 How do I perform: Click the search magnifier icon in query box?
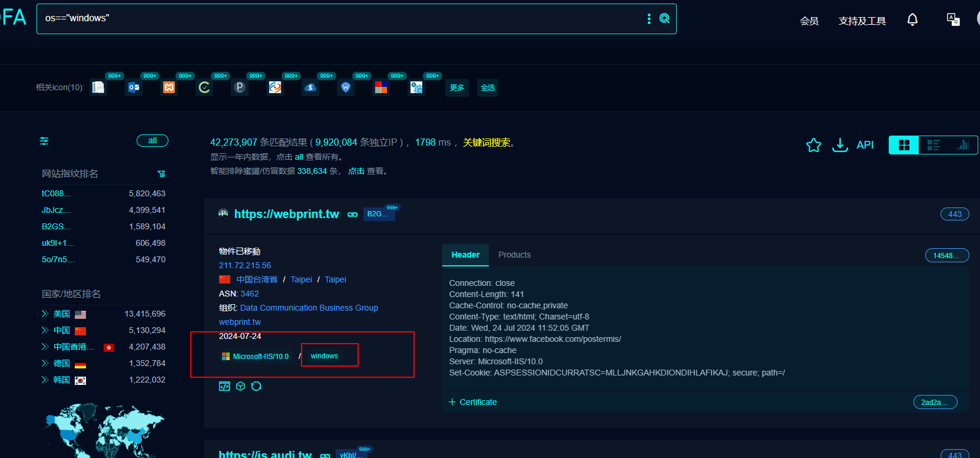click(x=664, y=18)
